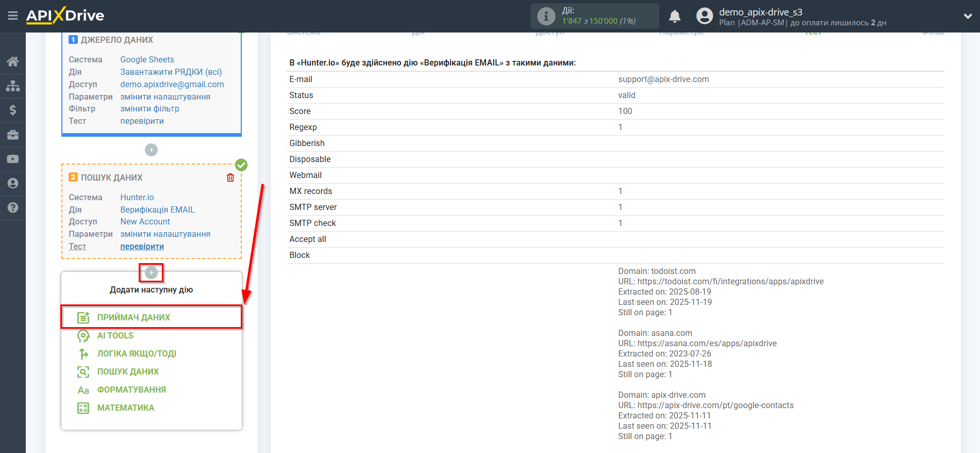Image resolution: width=980 pixels, height=453 pixels.
Task: Click the ЛОГІКА ЯКЩО/ТОДІ branch icon
Action: pos(83,354)
